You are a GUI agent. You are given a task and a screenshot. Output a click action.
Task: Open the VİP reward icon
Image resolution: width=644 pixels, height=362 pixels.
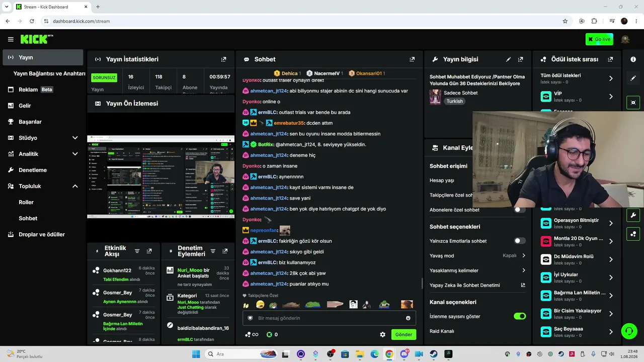546,97
